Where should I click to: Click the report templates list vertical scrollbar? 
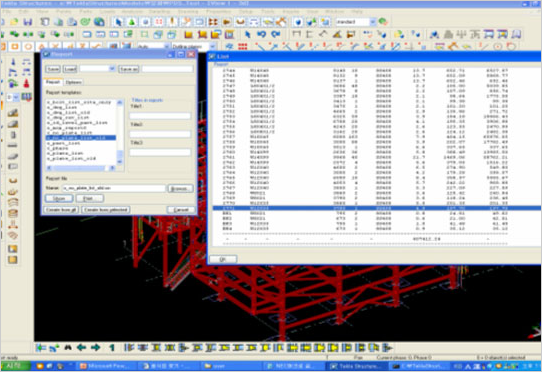pyautogui.click(x=120, y=132)
